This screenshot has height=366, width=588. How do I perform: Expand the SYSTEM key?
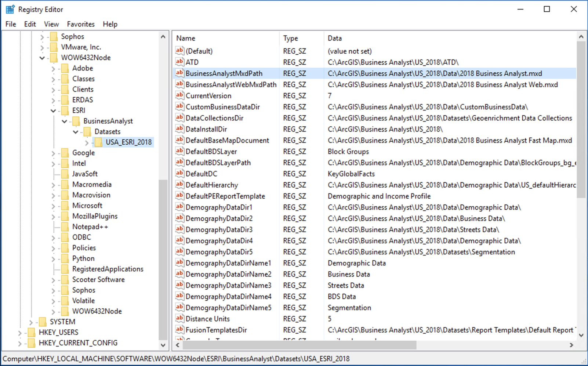31,322
